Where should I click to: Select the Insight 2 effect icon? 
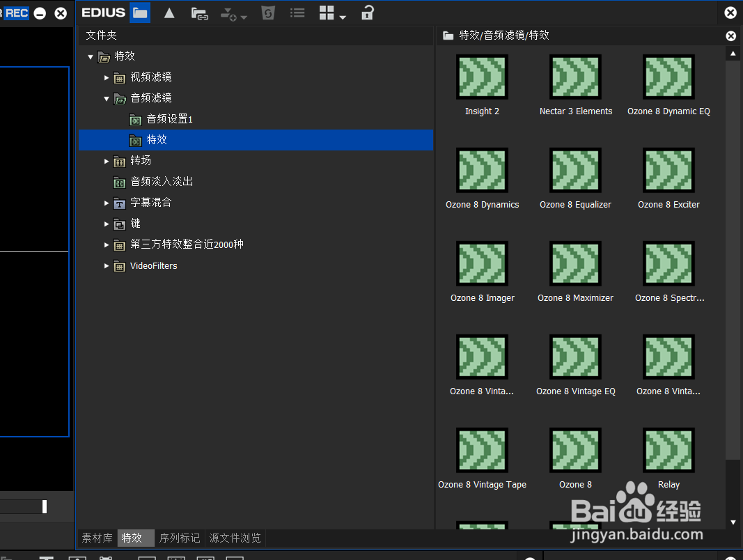click(x=482, y=77)
